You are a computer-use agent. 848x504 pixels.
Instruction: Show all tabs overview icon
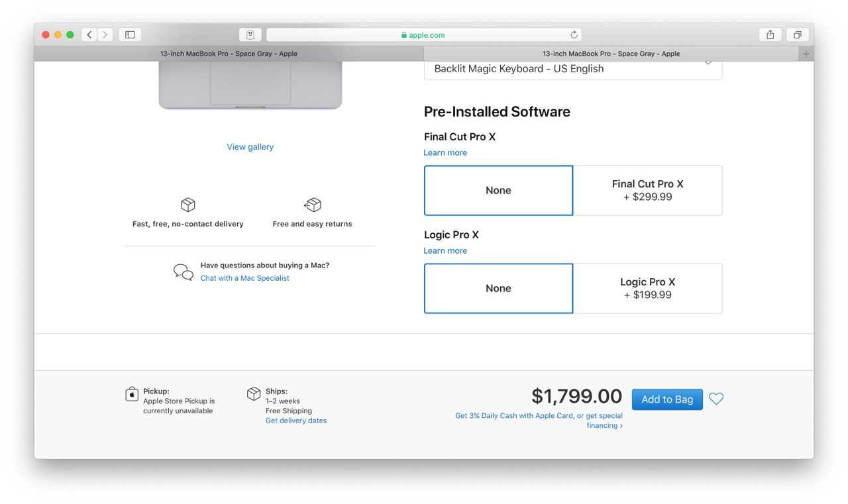point(798,34)
